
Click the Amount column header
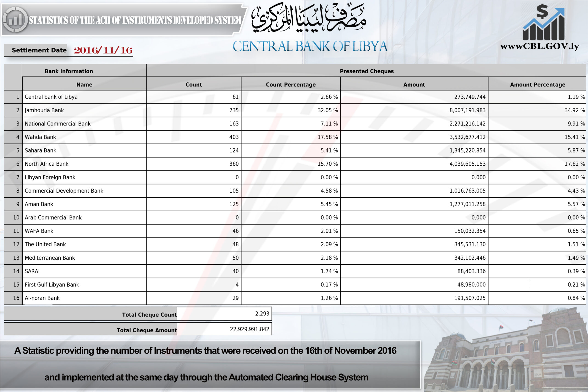tap(414, 85)
